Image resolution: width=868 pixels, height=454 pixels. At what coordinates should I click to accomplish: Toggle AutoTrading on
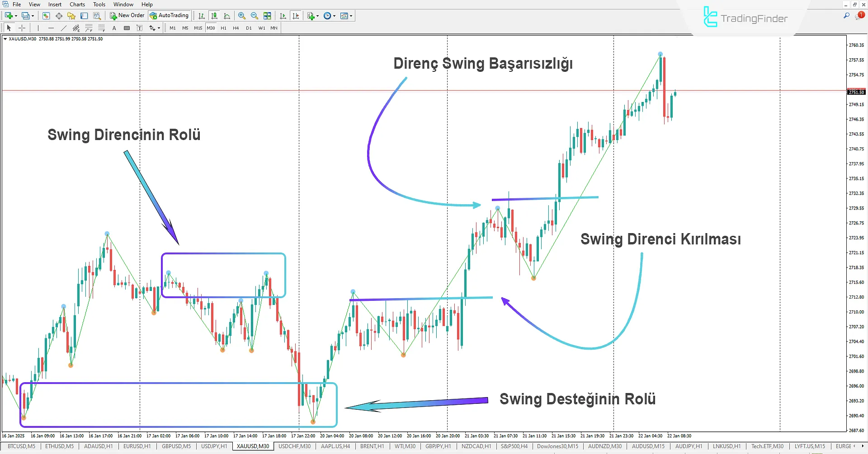170,15
